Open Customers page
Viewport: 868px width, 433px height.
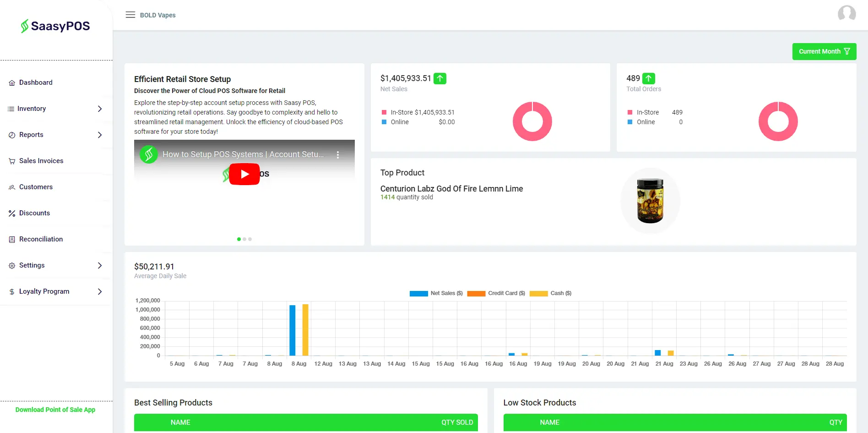pos(36,187)
